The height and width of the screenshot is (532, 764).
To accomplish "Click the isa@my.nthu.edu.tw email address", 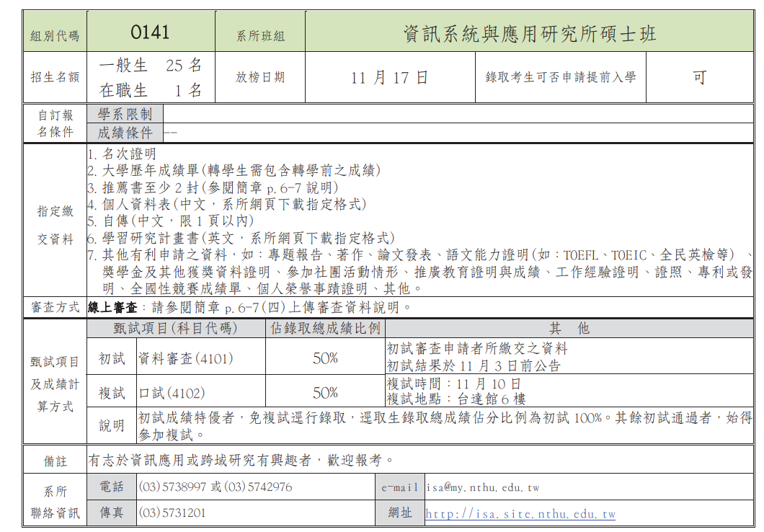I will 483,487.
